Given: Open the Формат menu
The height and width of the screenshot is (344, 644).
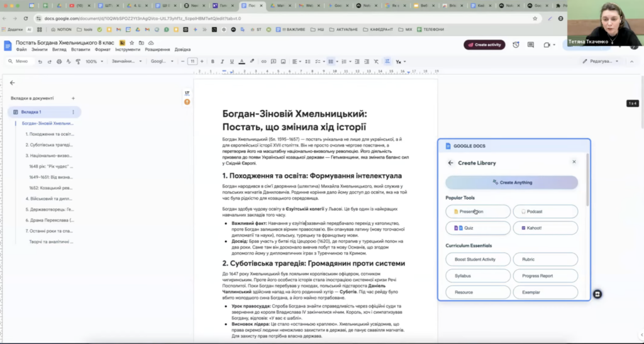Looking at the screenshot, I should (x=103, y=50).
